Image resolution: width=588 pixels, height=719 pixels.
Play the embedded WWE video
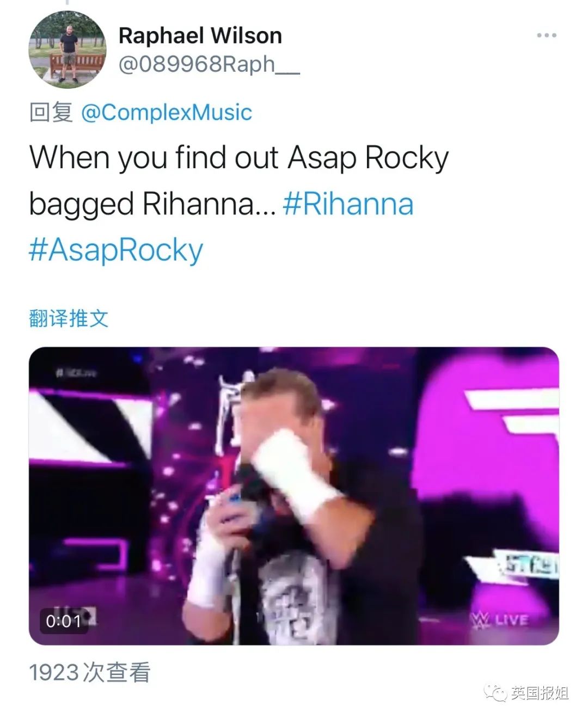(x=294, y=496)
